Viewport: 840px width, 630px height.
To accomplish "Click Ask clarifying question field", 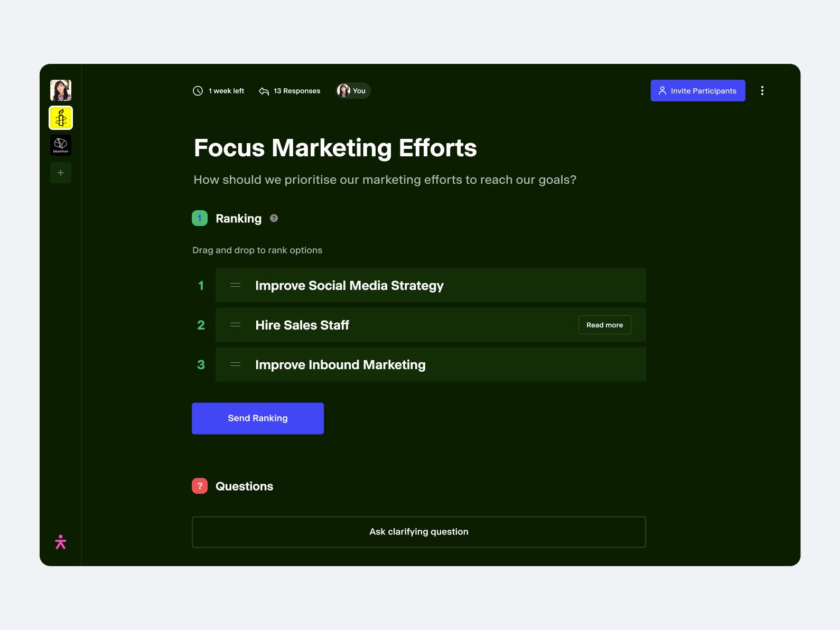I will click(419, 532).
